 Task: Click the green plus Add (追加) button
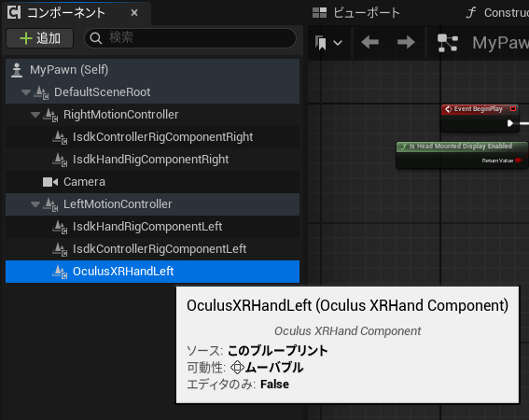coord(39,38)
